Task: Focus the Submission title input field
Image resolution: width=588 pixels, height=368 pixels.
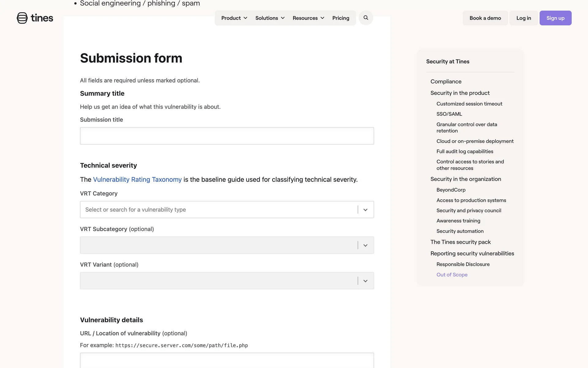Action: click(227, 136)
